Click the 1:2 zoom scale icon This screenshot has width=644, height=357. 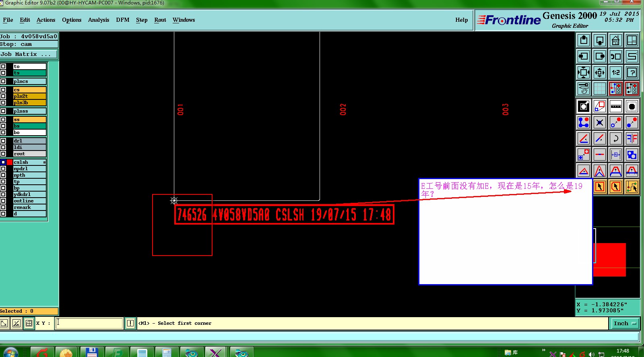point(616,72)
